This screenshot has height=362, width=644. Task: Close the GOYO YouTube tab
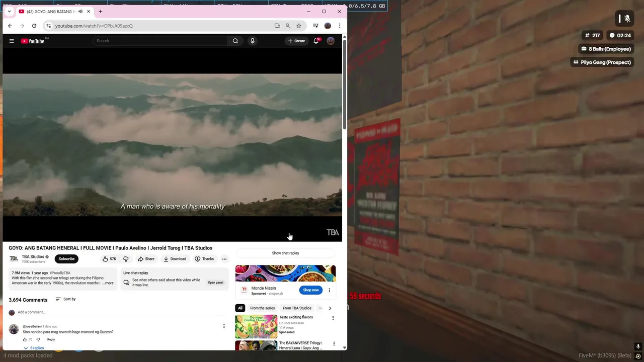(x=89, y=12)
